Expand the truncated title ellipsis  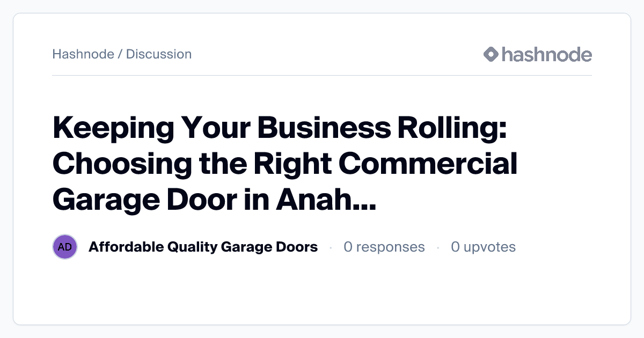click(x=363, y=204)
